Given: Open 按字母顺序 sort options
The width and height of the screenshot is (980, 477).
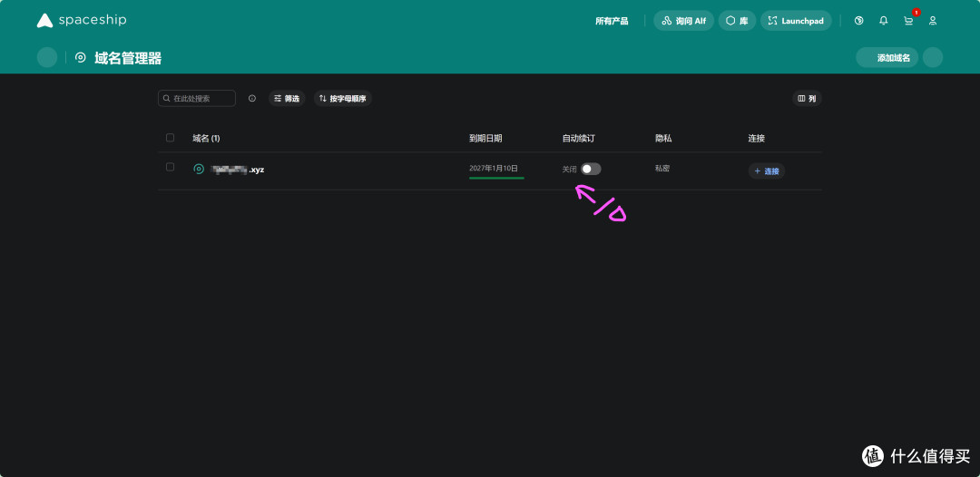Looking at the screenshot, I should point(342,98).
